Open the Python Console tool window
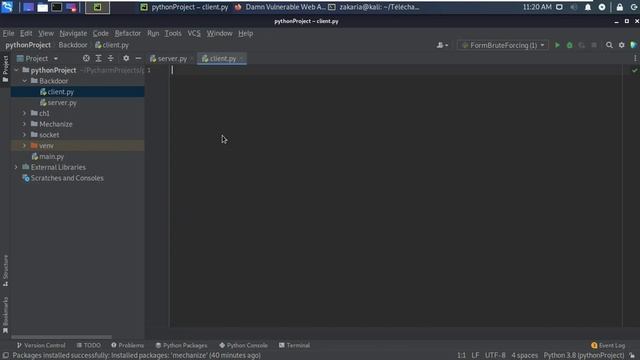 point(243,345)
